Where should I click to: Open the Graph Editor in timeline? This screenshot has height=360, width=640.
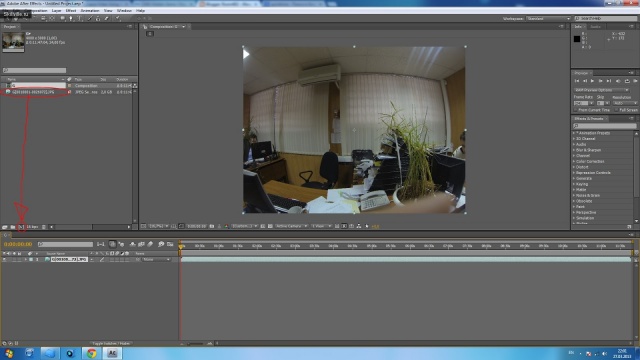point(170,244)
